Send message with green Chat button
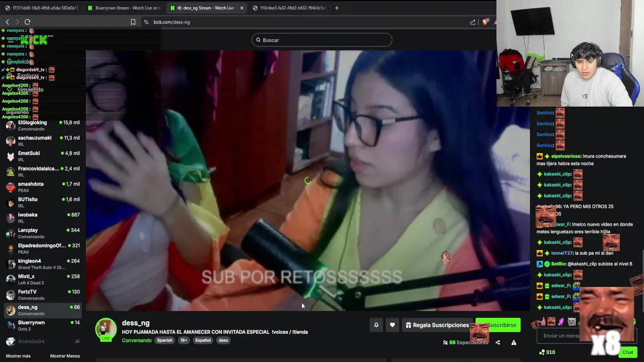Screen dimensions: 644x362 [x=628, y=352]
